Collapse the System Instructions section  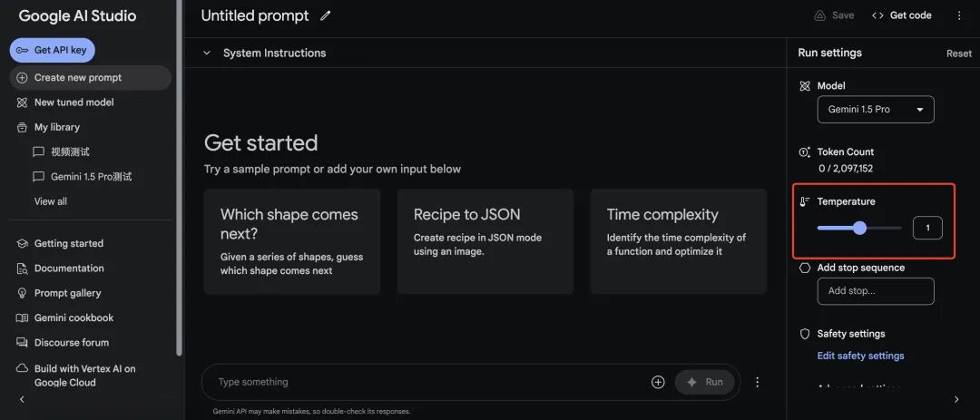[207, 53]
